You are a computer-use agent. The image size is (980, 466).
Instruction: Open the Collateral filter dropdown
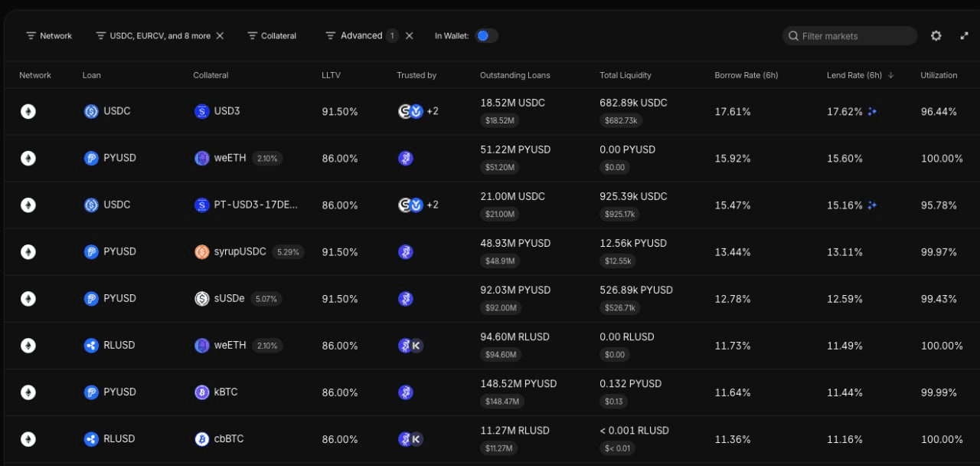[272, 36]
